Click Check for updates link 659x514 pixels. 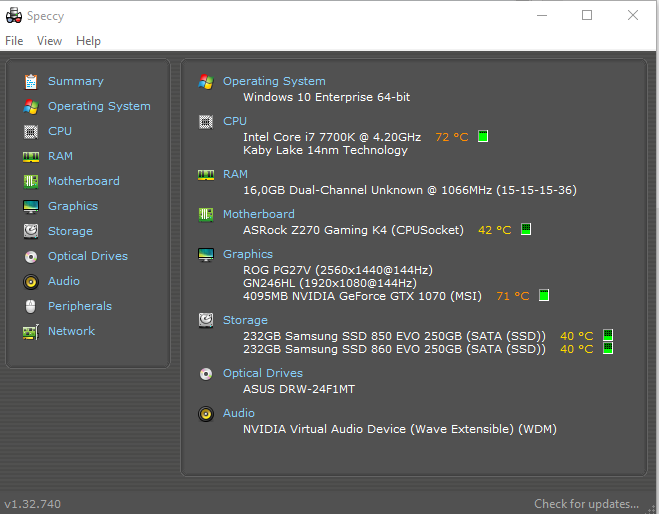point(586,504)
